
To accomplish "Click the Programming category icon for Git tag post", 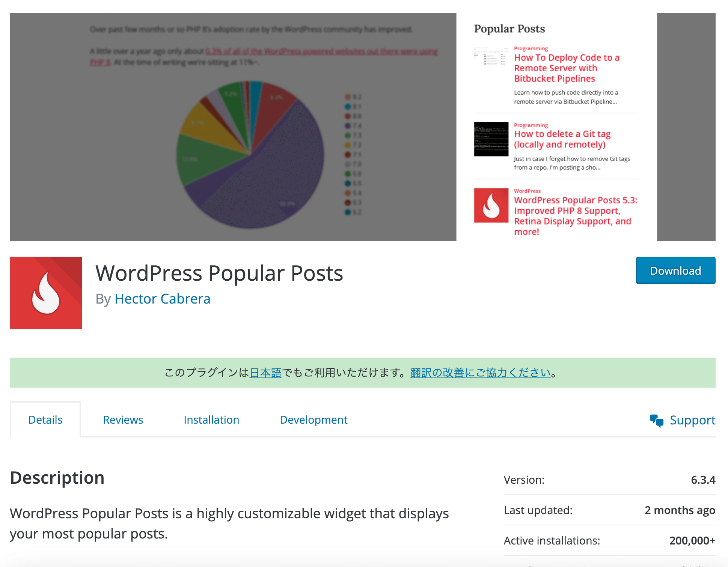I will (530, 124).
